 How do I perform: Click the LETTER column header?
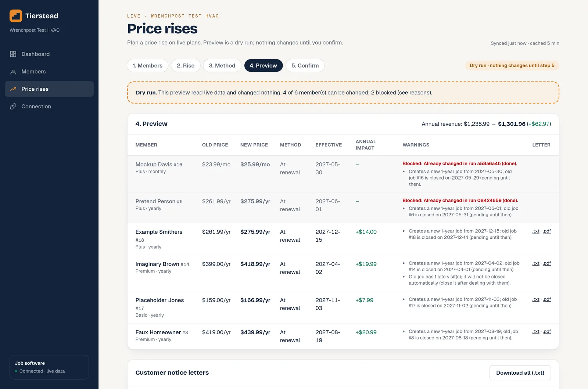click(541, 145)
